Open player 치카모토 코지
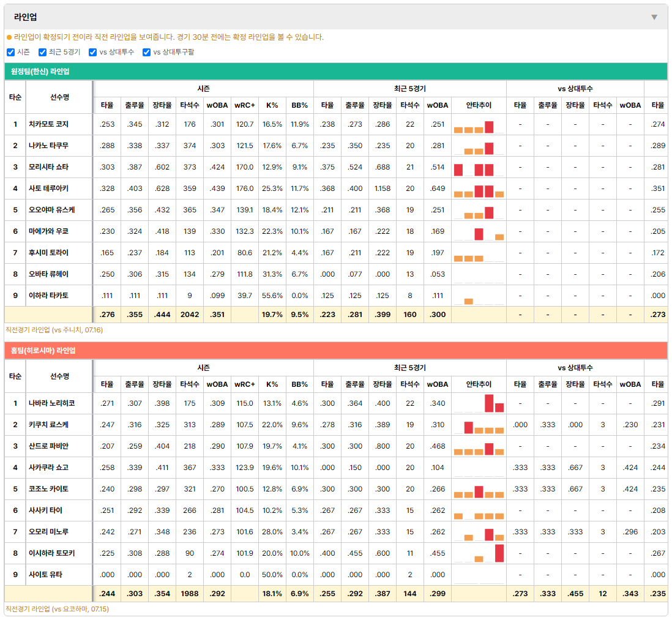This screenshot has width=672, height=620. click(48, 124)
